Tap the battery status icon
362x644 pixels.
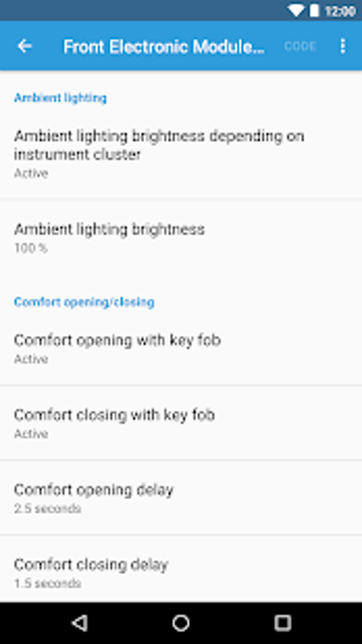[315, 11]
